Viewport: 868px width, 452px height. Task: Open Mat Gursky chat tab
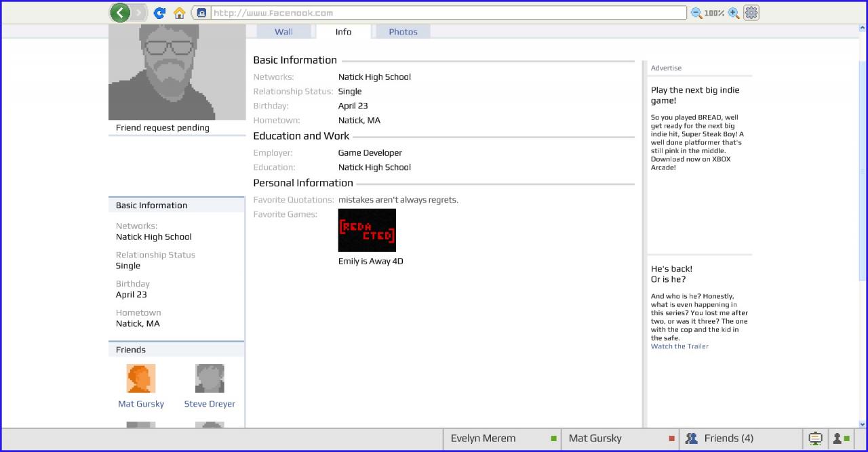[x=620, y=438]
